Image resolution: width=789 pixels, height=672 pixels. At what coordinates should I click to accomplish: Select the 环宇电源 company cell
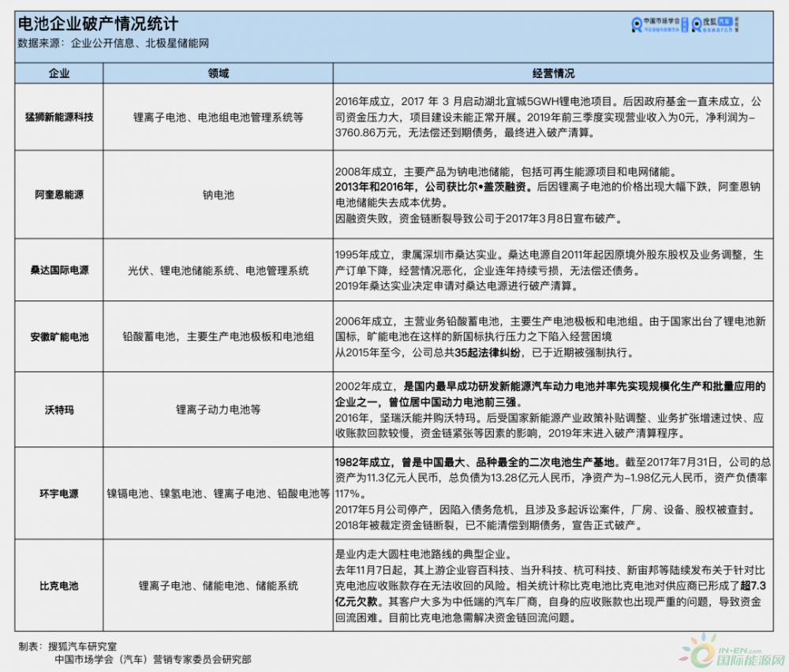(59, 494)
